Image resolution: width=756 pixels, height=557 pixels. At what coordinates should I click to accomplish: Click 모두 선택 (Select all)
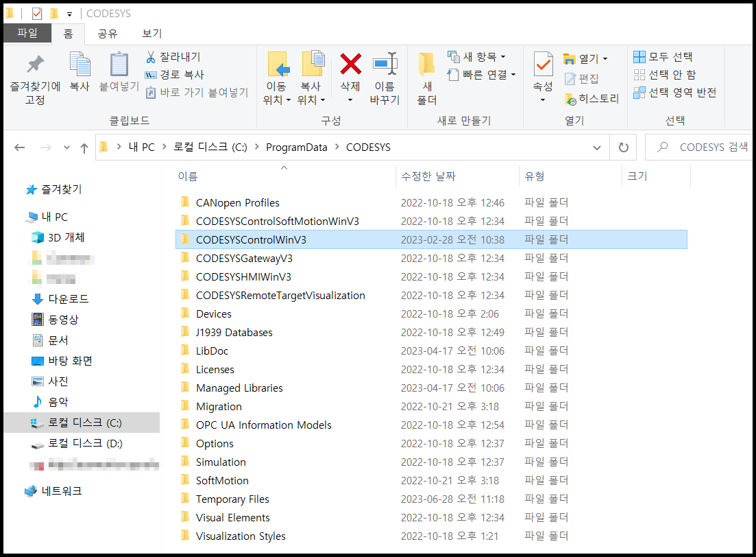coord(663,57)
